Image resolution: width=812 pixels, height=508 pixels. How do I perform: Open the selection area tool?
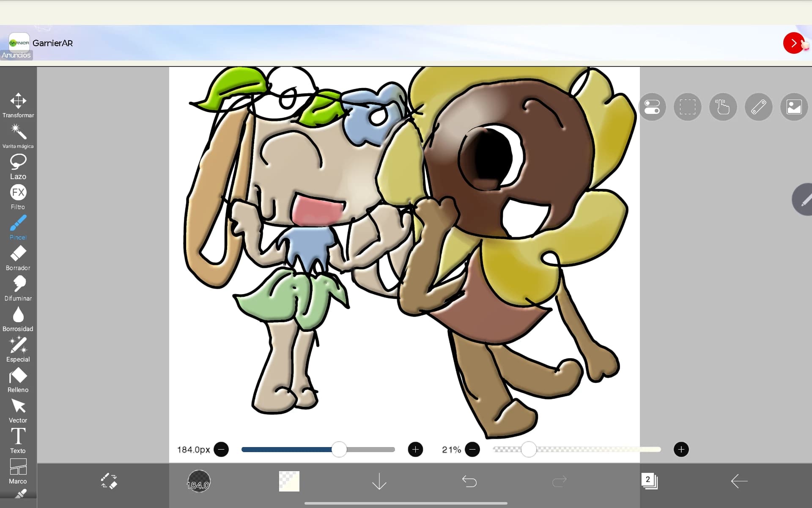tap(688, 107)
